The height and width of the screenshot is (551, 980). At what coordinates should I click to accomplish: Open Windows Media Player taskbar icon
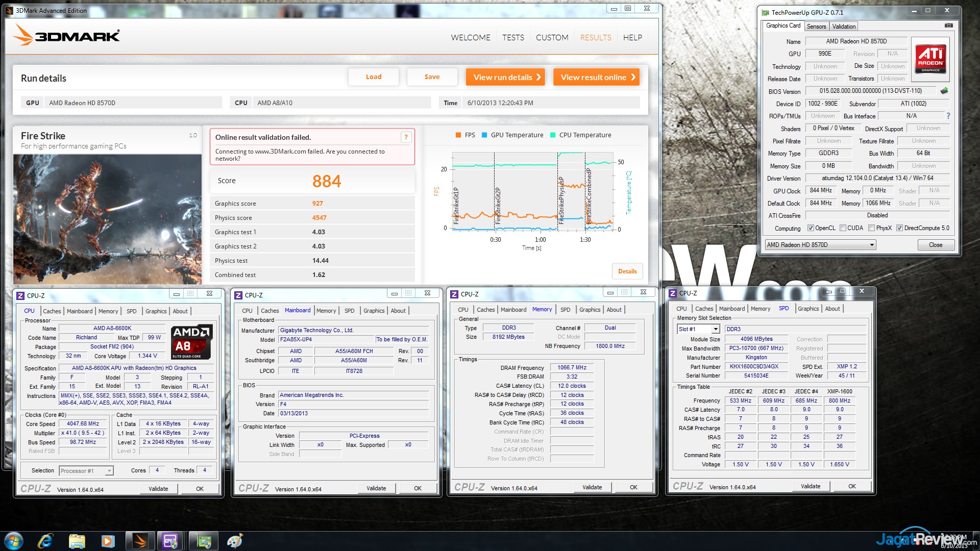[x=108, y=541]
